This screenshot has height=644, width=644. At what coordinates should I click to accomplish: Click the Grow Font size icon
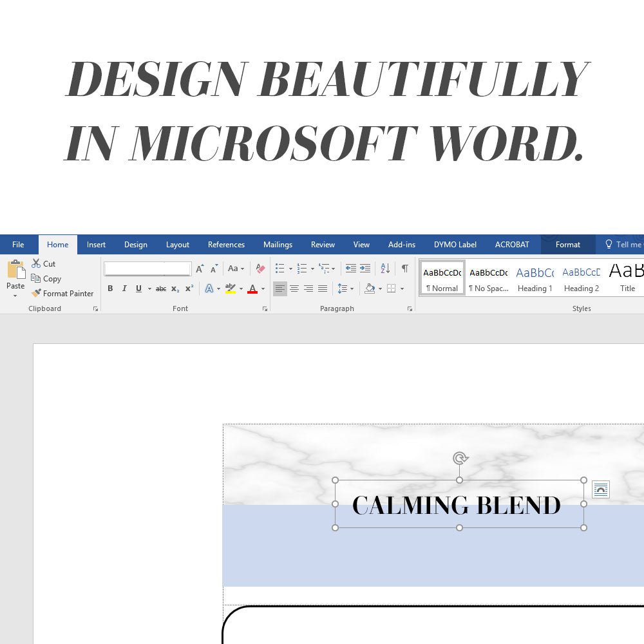200,269
